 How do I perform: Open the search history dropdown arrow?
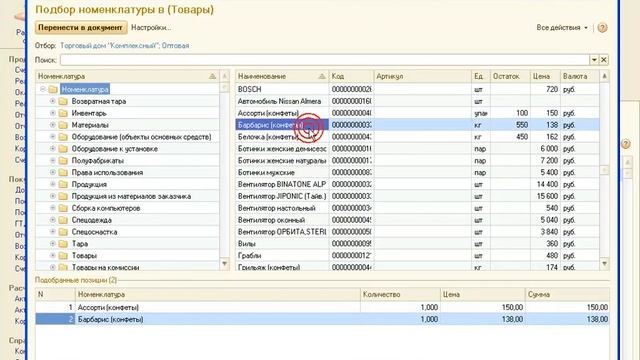594,60
